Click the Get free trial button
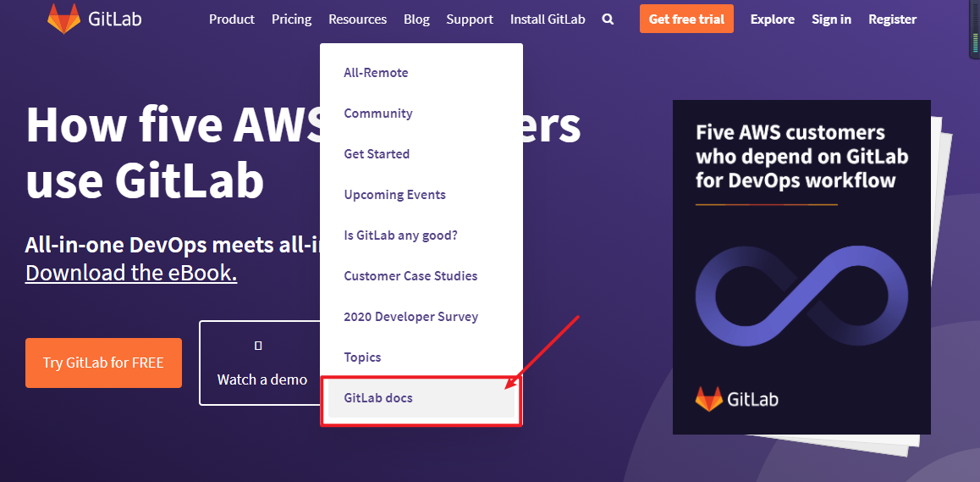This screenshot has height=482, width=980. [686, 19]
